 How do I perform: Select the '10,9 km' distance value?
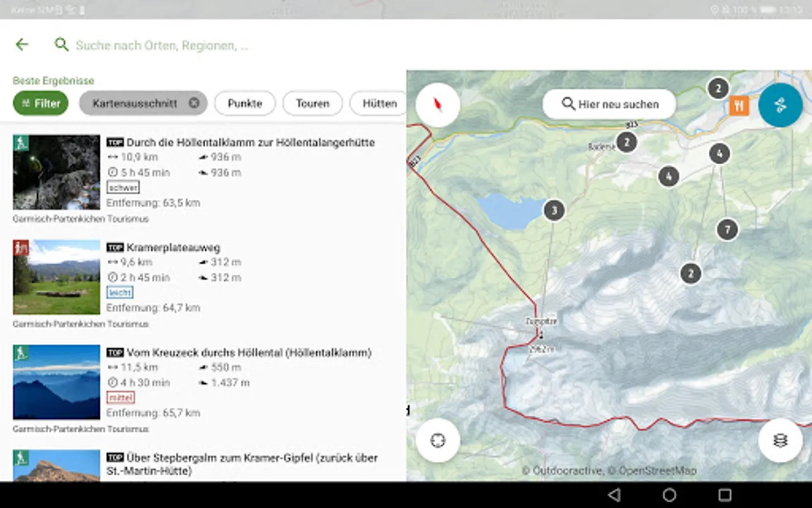(x=139, y=157)
